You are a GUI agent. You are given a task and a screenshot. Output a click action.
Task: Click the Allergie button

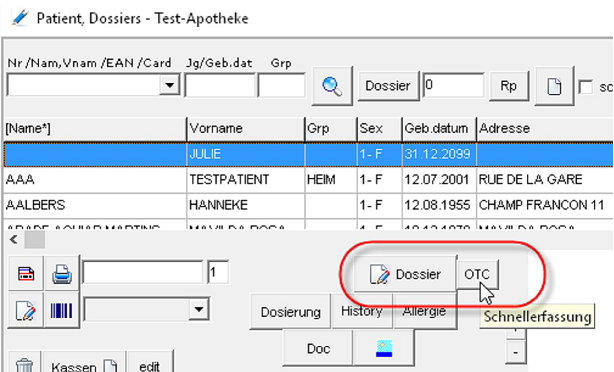[x=424, y=311]
